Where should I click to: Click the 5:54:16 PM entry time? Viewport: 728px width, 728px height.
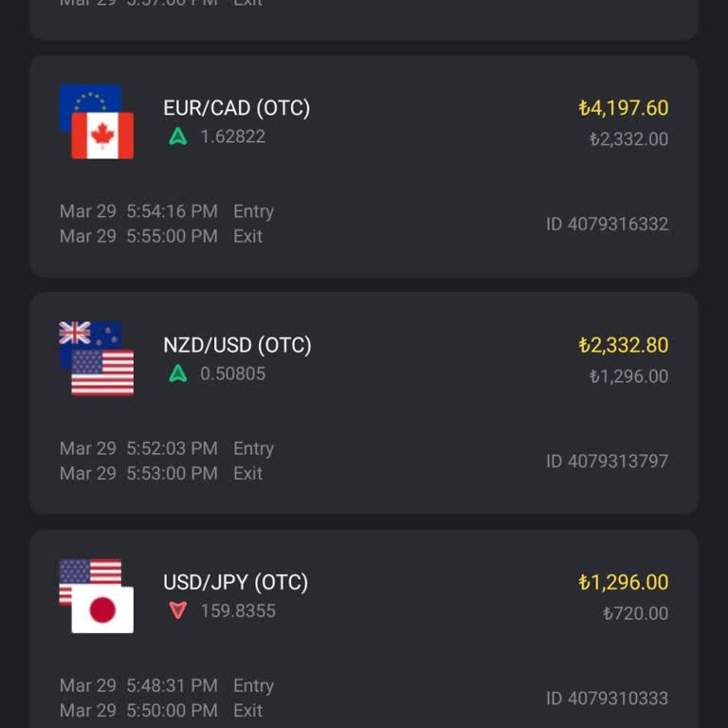(172, 211)
